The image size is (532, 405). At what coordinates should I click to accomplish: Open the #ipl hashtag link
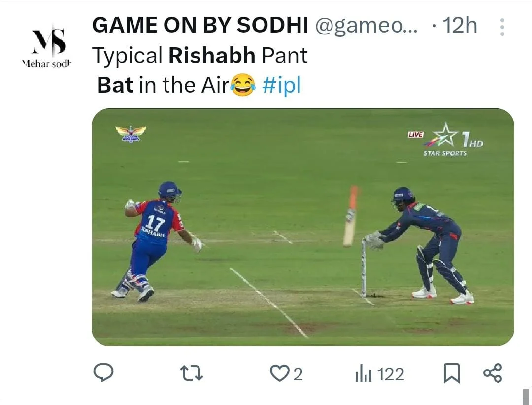pos(281,85)
